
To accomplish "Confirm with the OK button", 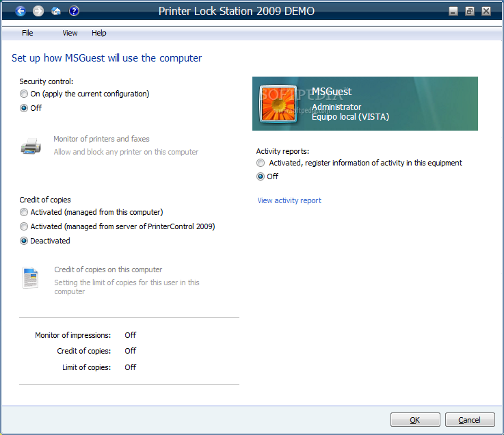I will pos(415,420).
